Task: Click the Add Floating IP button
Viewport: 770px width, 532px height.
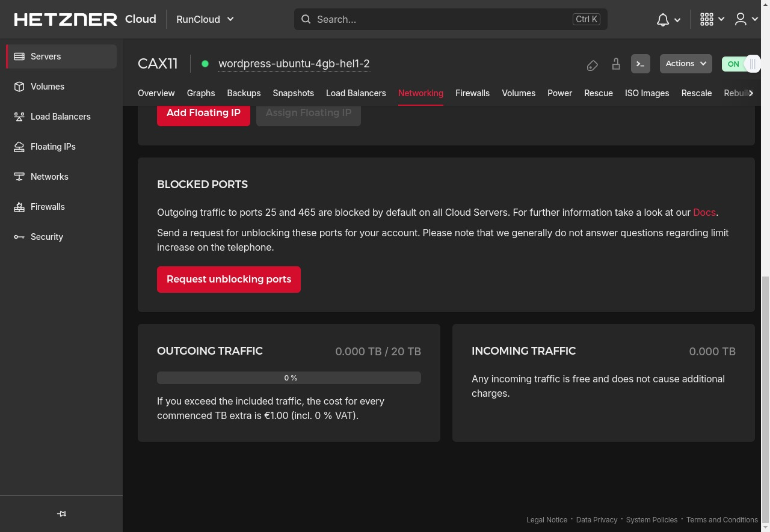Action: pyautogui.click(x=203, y=113)
